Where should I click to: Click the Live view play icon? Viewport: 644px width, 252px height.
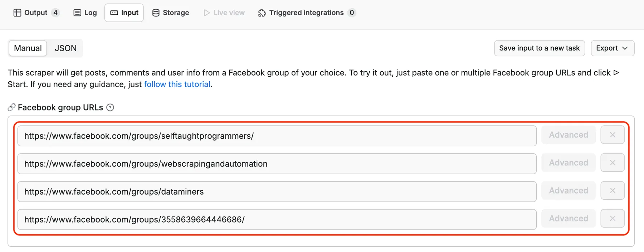pos(206,13)
